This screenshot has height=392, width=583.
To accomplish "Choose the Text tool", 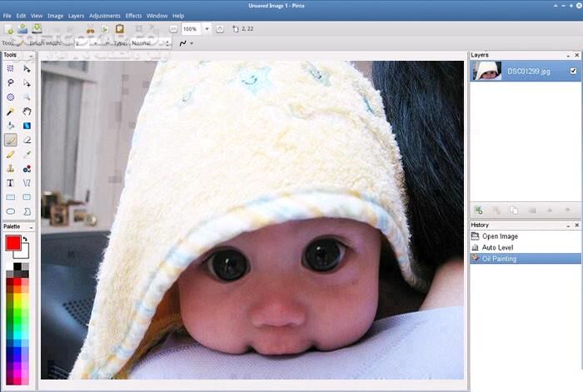I will [x=11, y=182].
